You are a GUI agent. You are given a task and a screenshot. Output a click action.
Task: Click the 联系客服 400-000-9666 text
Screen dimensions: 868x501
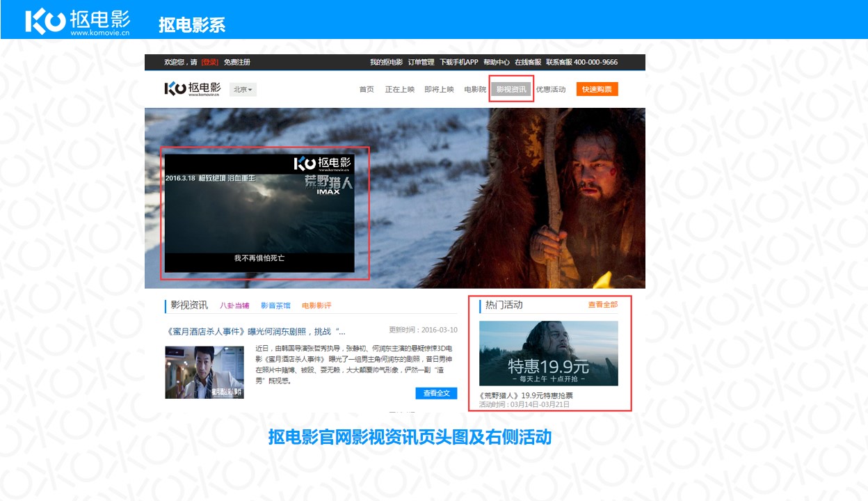[581, 62]
